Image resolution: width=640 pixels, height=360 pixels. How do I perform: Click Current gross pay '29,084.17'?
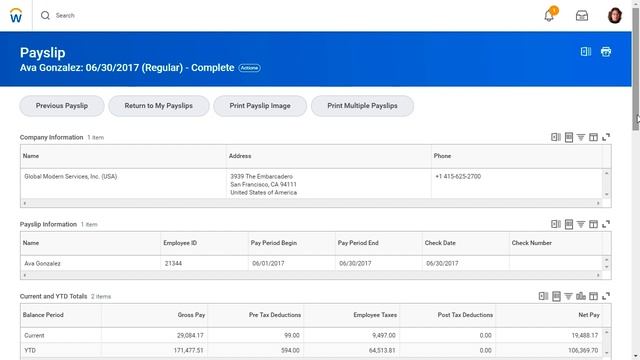(x=190, y=336)
